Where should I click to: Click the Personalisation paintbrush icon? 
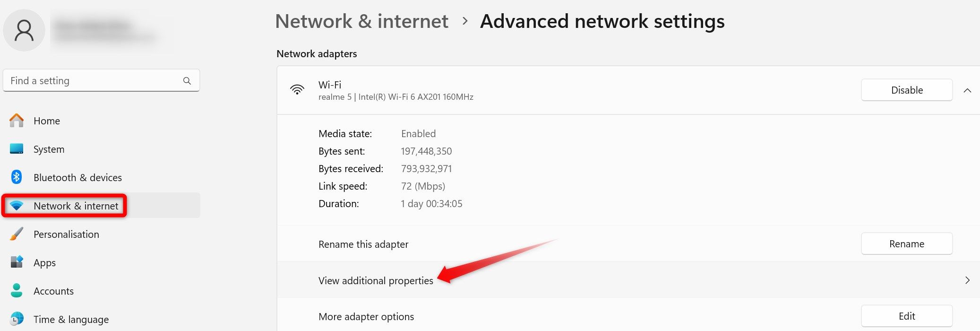pyautogui.click(x=17, y=234)
